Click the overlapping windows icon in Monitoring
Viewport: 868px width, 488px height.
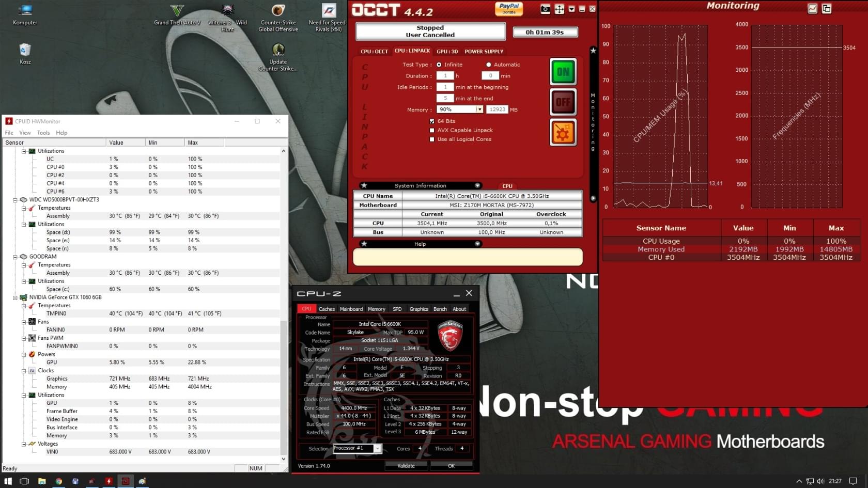827,9
